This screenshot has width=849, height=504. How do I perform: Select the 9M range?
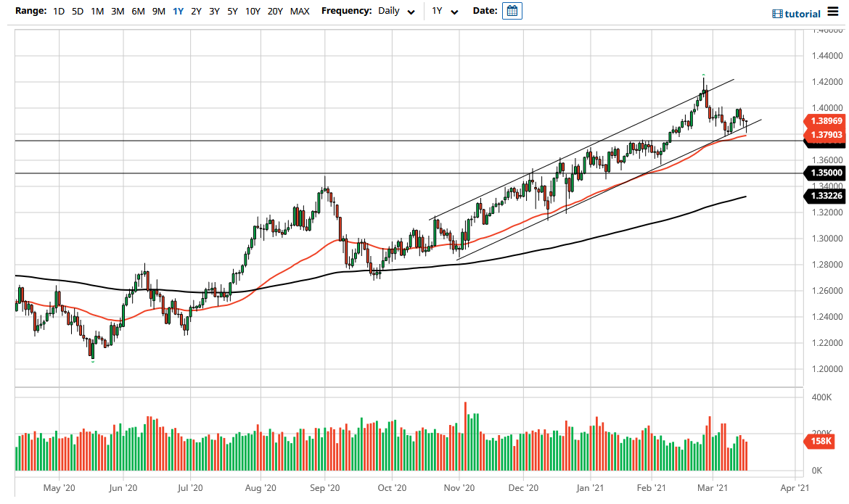pos(159,11)
